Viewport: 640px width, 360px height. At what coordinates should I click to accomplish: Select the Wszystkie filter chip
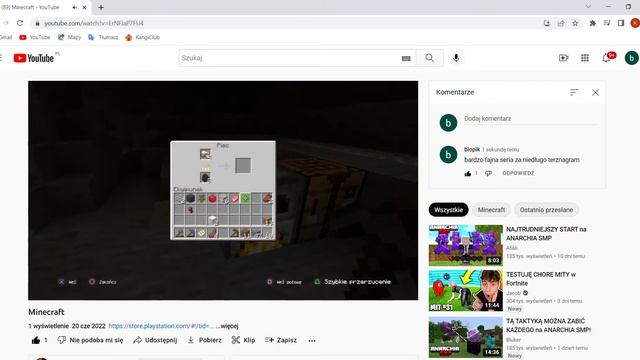pos(448,210)
